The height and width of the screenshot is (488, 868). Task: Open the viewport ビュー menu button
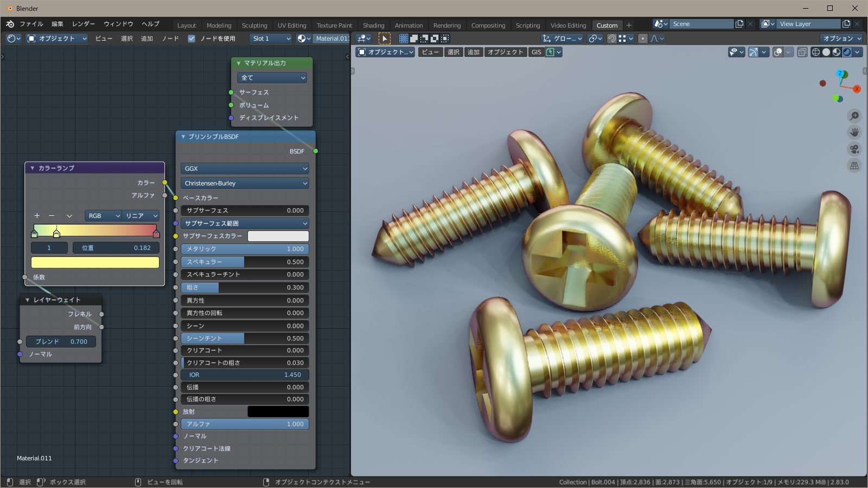(x=430, y=52)
